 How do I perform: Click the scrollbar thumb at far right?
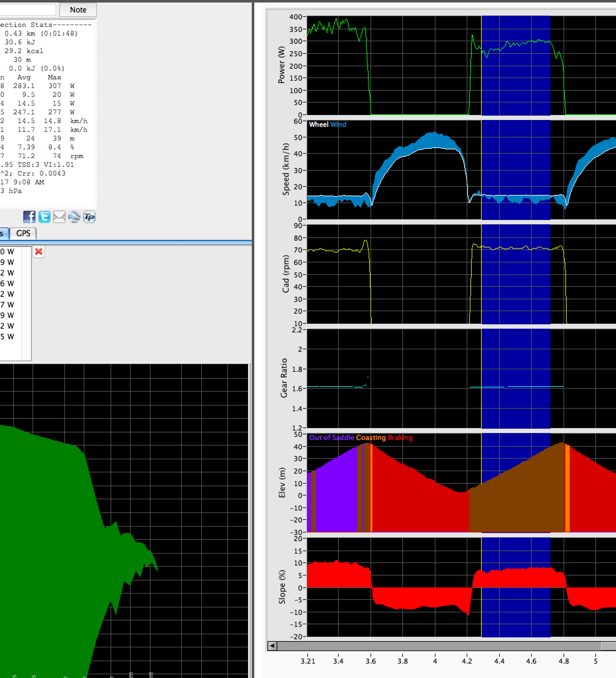click(x=609, y=646)
